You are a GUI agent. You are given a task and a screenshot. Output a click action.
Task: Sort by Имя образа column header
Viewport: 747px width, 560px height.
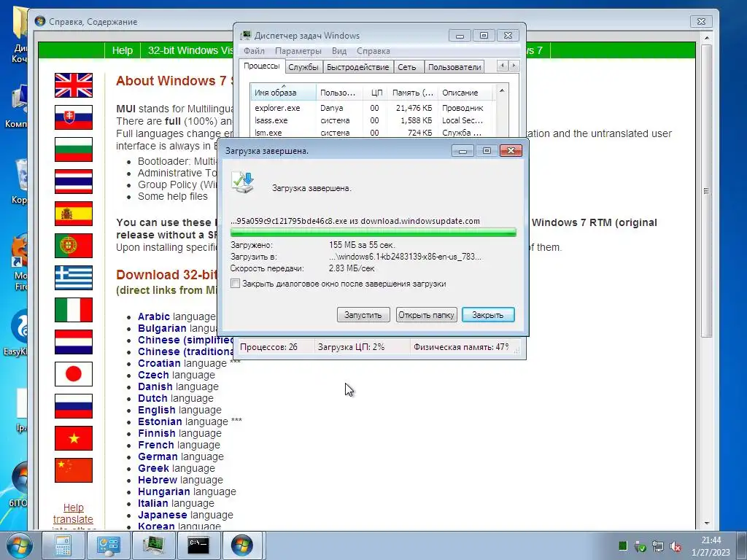click(x=283, y=93)
